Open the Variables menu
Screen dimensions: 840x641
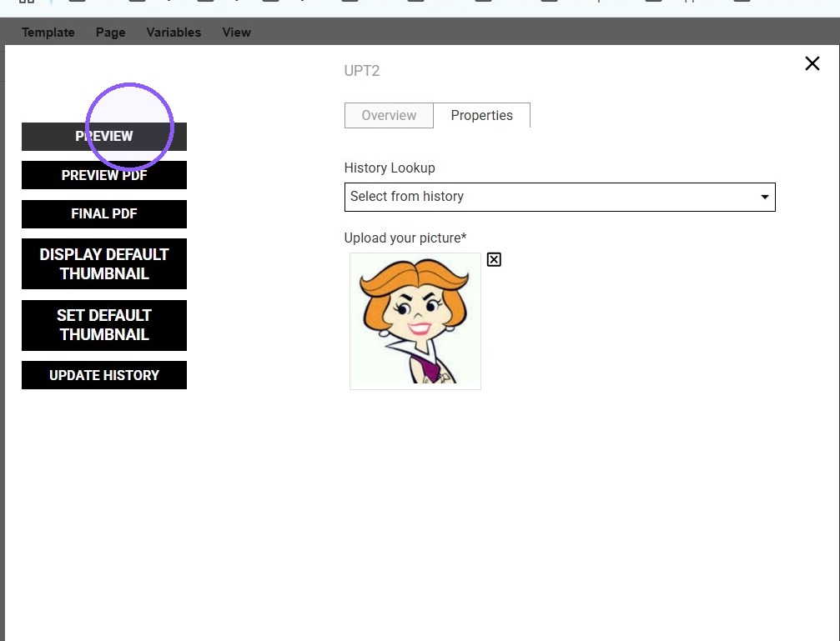(174, 33)
